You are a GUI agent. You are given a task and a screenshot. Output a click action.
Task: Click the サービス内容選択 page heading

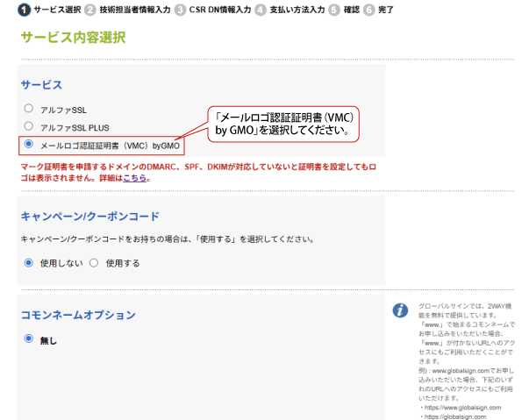click(73, 37)
